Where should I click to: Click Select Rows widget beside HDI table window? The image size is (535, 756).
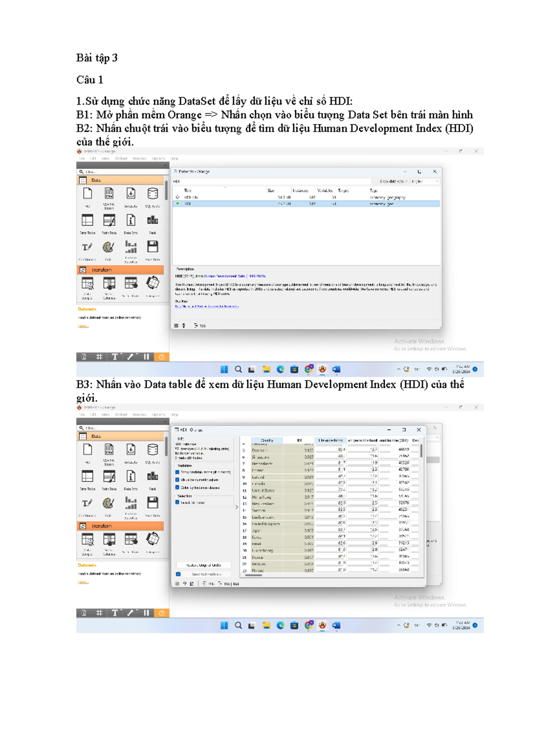[x=131, y=539]
